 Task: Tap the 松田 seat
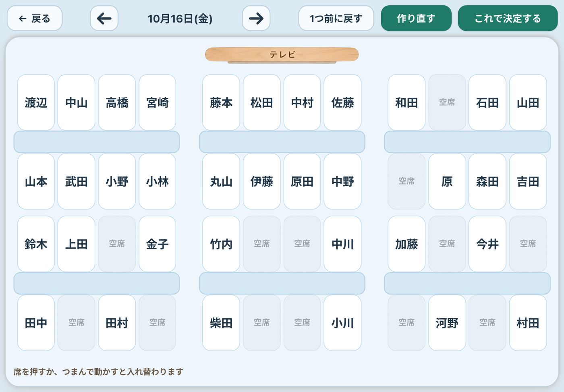click(261, 102)
